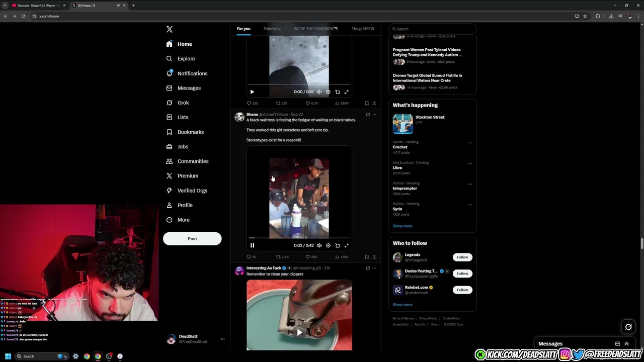
Task: Click Grok explain icon on Shane's post
Action: tap(368, 115)
